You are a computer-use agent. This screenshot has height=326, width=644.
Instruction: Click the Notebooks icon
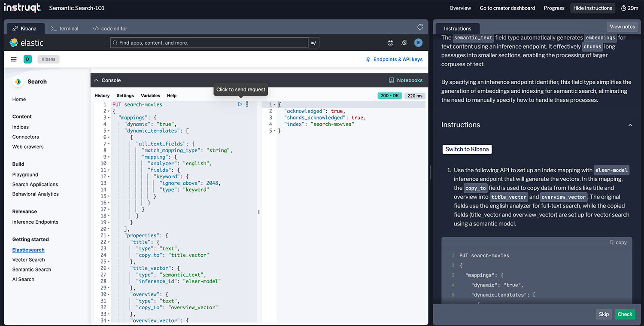coord(391,80)
